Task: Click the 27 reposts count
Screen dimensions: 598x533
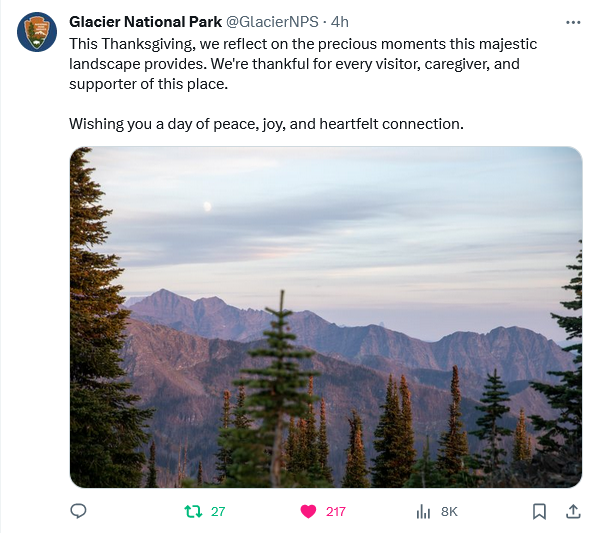Action: click(218, 511)
